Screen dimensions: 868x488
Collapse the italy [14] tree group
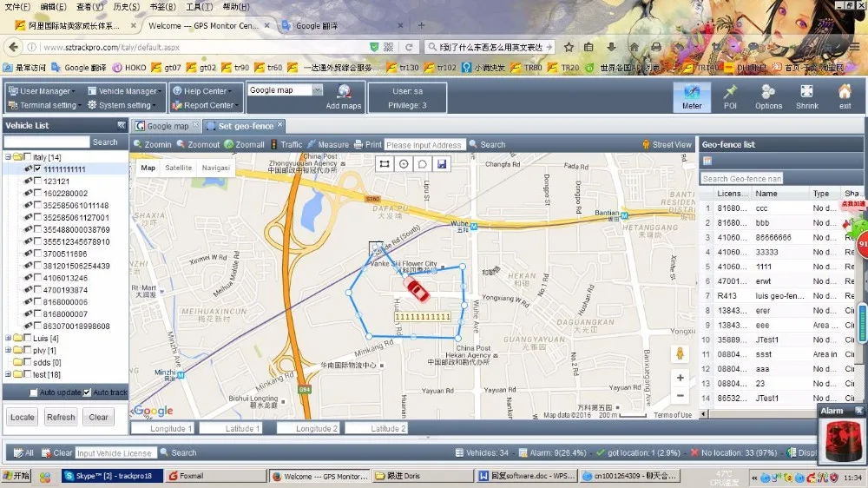pyautogui.click(x=9, y=157)
